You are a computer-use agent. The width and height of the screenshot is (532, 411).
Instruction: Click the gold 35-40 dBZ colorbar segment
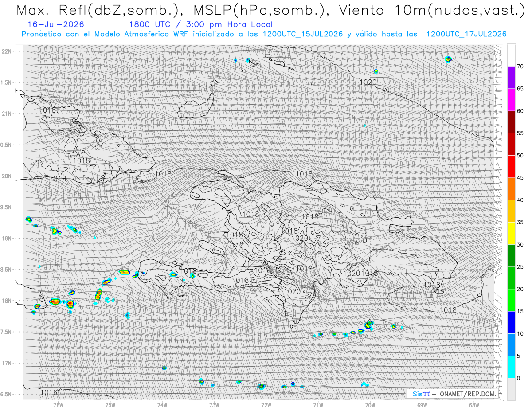coord(511,211)
